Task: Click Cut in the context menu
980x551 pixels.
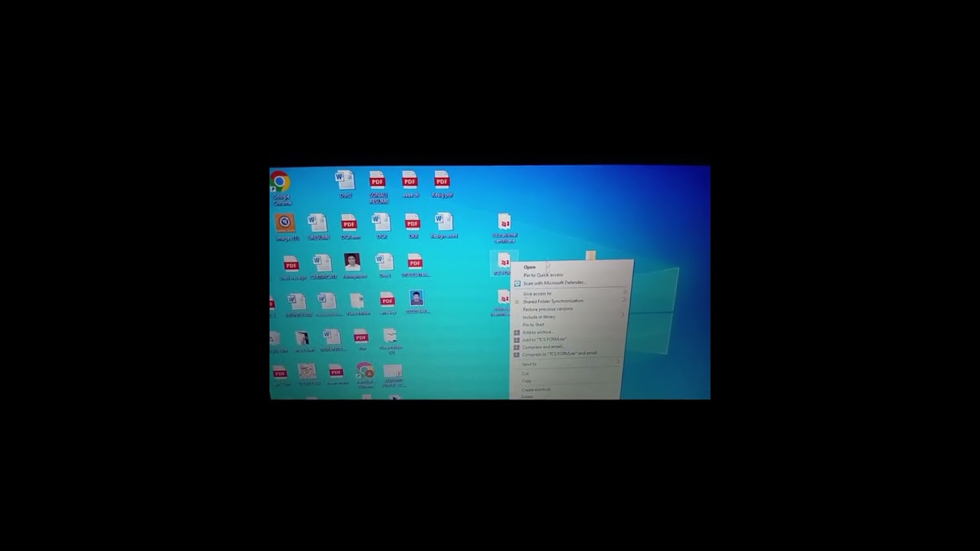Action: (x=525, y=373)
